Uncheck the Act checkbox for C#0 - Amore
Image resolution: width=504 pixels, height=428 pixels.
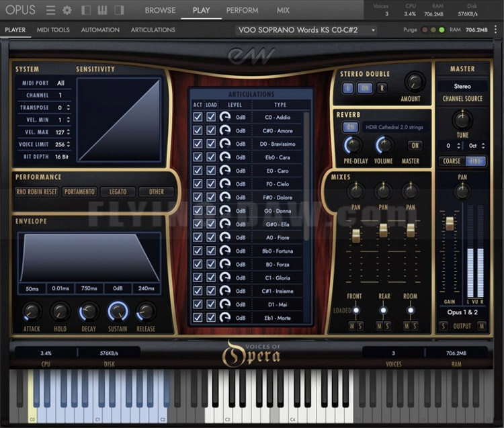pos(198,130)
